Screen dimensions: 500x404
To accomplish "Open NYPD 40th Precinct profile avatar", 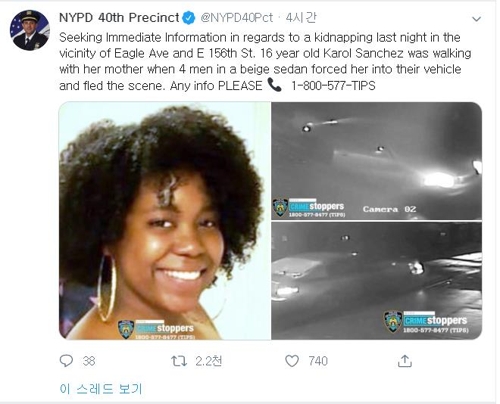I will tap(30, 30).
